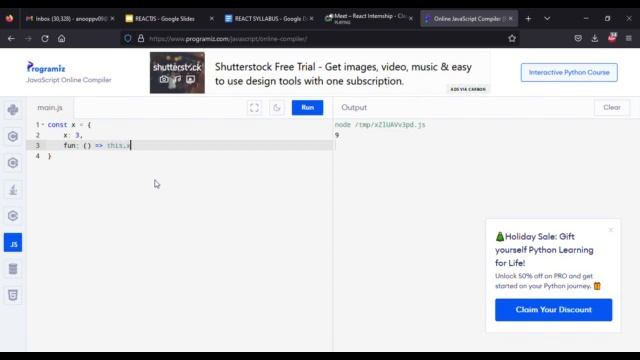
Task: Click 'Unlock 50% off on PRO' text
Action: (548, 281)
